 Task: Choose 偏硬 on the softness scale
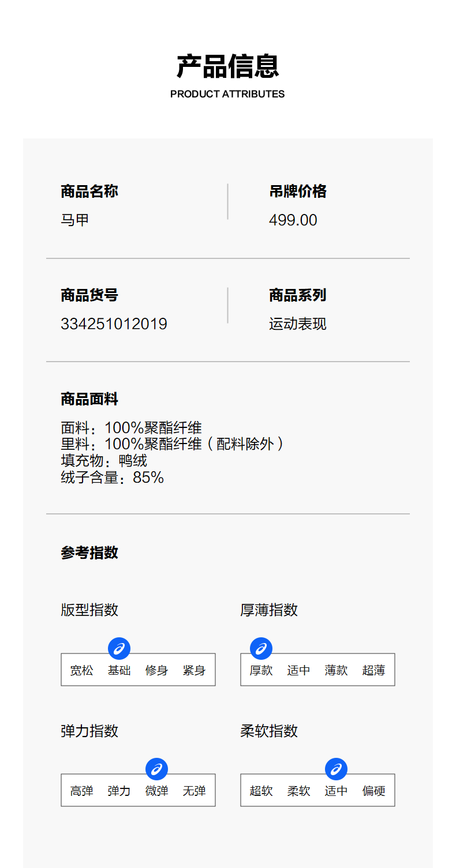[373, 791]
